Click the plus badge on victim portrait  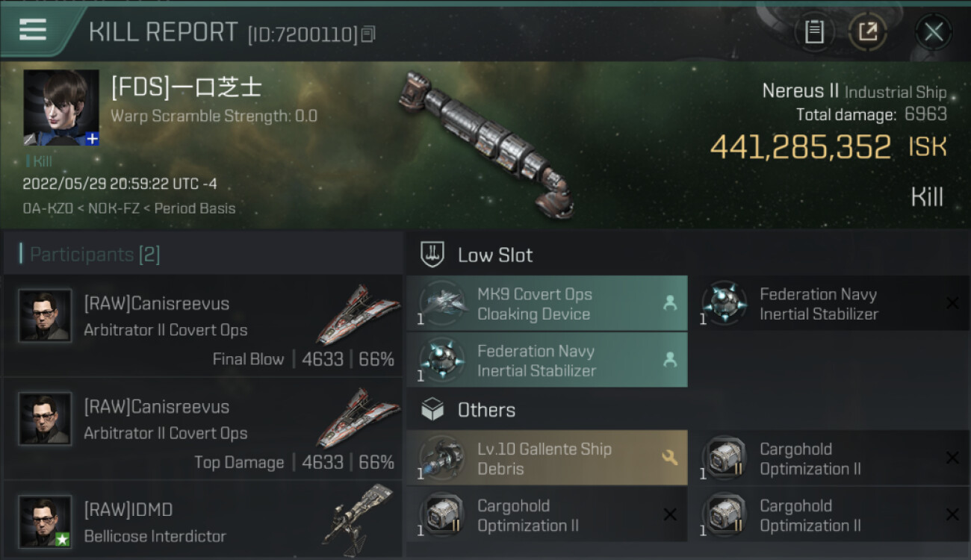[x=92, y=139]
